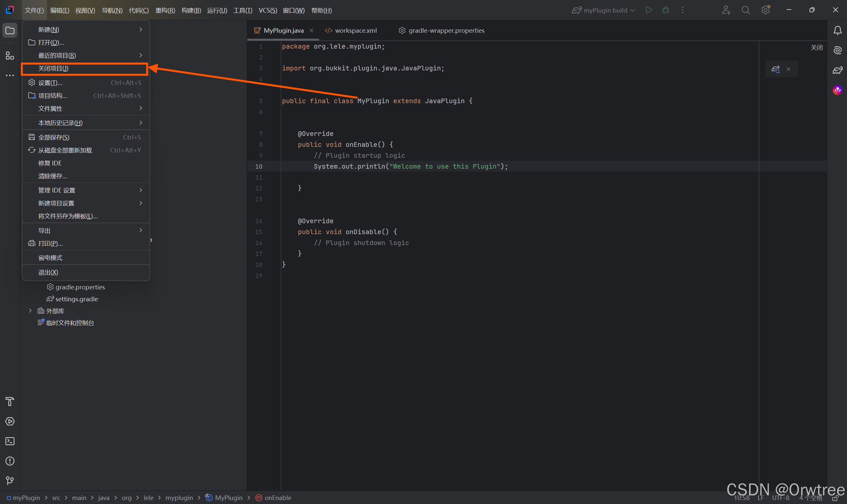Select the close project menu item
Image resolution: width=847 pixels, height=504 pixels.
coord(53,68)
